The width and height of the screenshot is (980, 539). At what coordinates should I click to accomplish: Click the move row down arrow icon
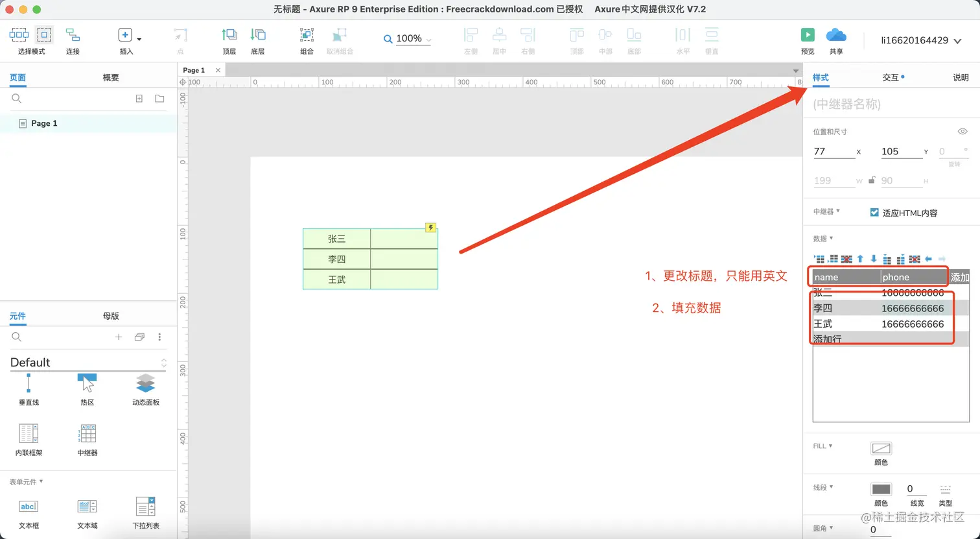tap(874, 259)
